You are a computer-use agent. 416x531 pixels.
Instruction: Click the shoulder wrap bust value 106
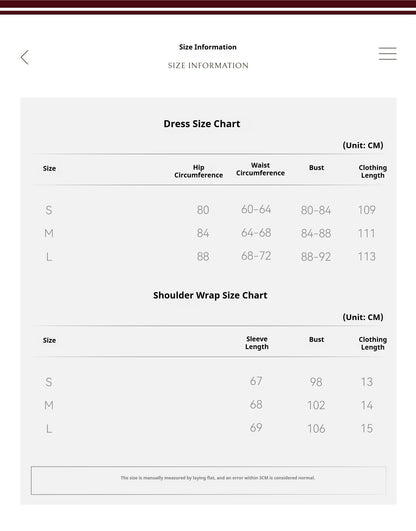pos(316,429)
